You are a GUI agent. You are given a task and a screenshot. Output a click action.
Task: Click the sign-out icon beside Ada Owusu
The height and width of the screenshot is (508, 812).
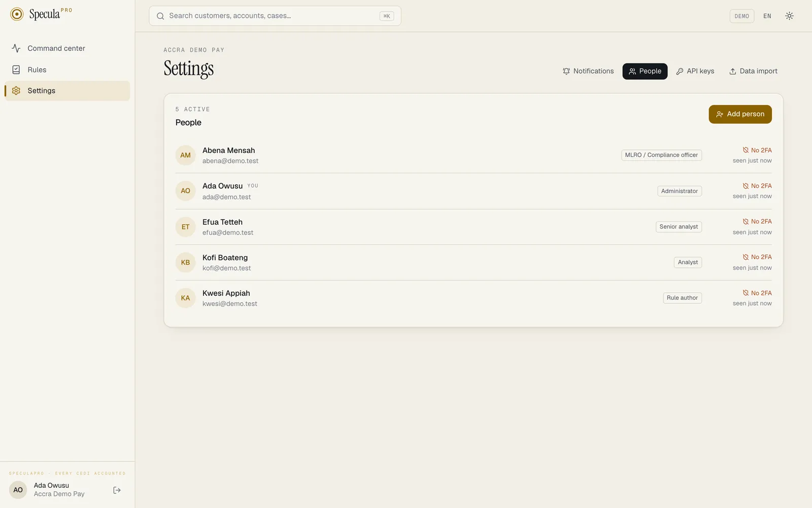(x=117, y=490)
